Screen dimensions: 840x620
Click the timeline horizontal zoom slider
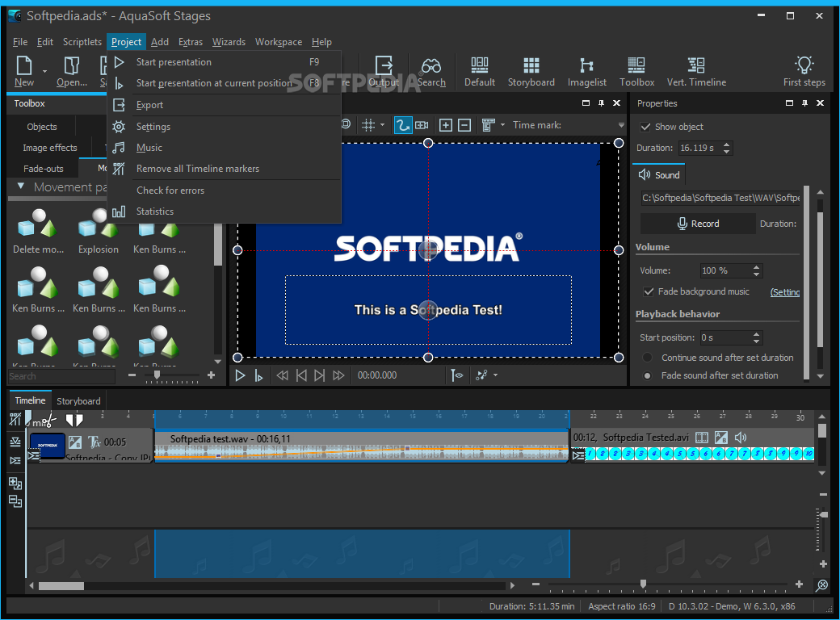[x=644, y=584]
